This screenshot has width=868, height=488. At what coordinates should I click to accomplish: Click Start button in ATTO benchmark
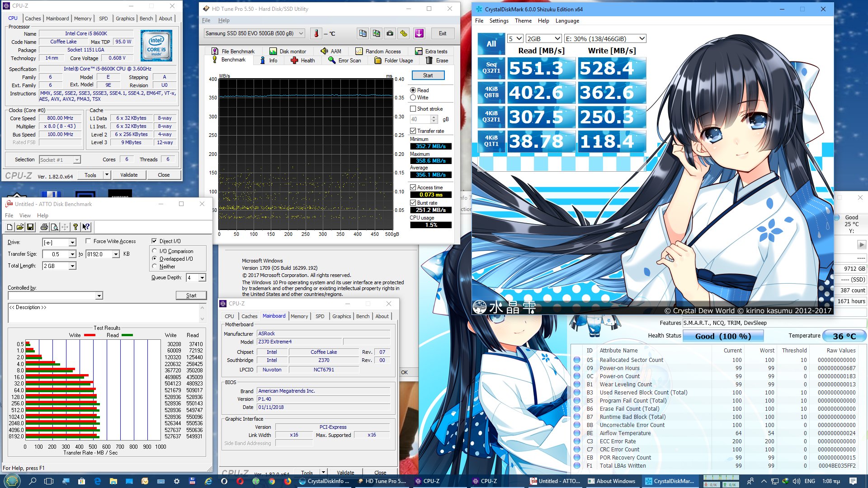[191, 296]
